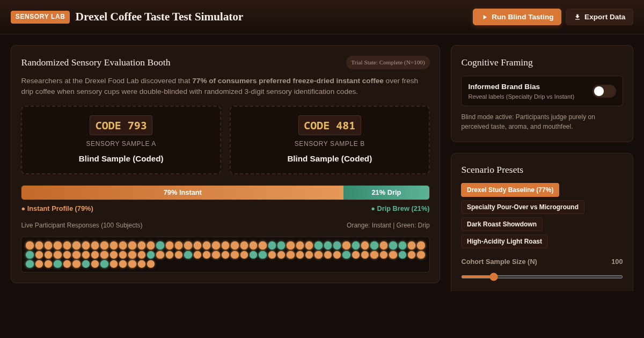Click the Blind mode active description text
This screenshot has height=338, width=644.
click(528, 122)
